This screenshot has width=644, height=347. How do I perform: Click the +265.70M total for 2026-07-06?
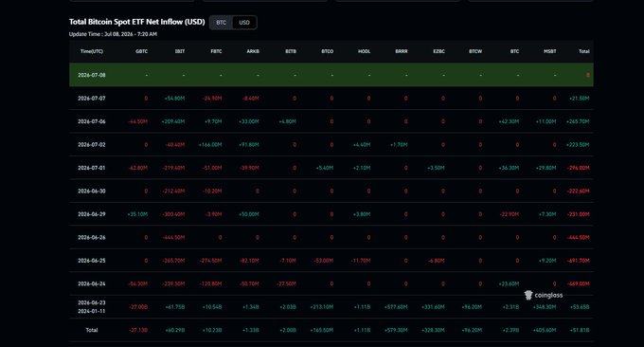point(578,121)
